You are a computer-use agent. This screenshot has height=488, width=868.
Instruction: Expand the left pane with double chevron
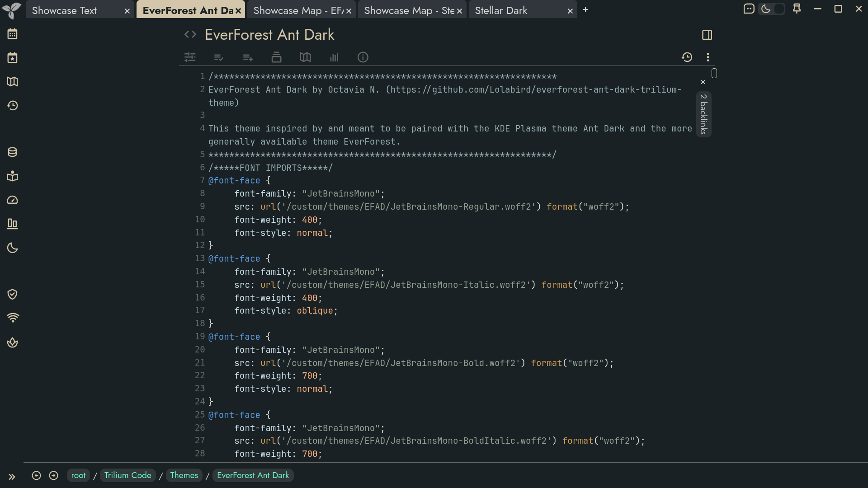click(12, 477)
